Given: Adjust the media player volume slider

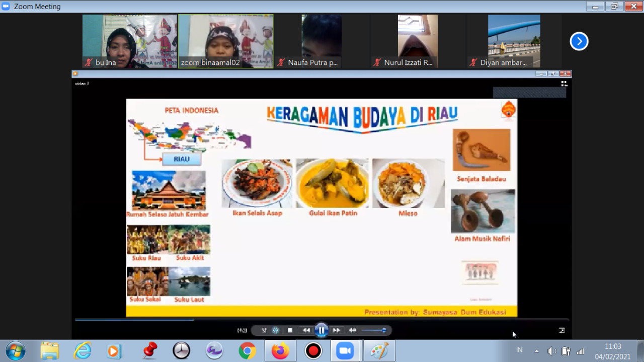Looking at the screenshot, I should pos(374,330).
